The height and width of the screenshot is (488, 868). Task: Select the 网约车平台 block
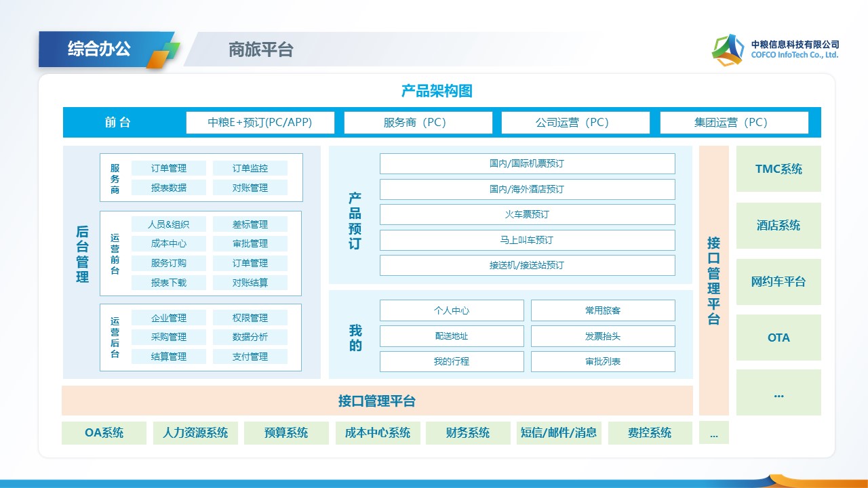[778, 282]
